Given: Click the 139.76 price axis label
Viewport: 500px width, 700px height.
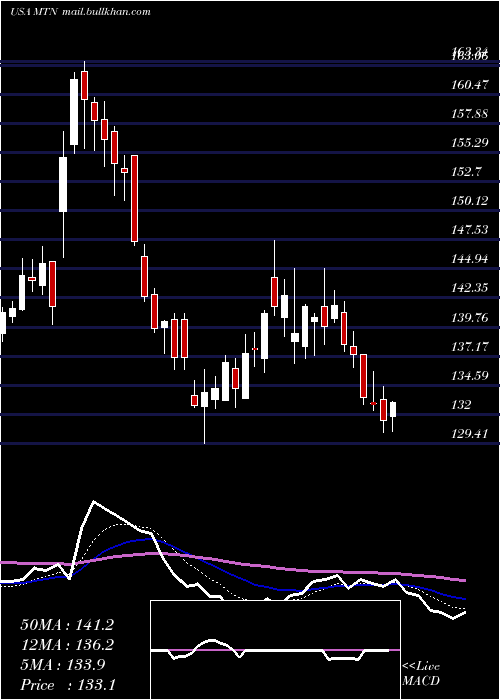Looking at the screenshot, I should click(470, 317).
